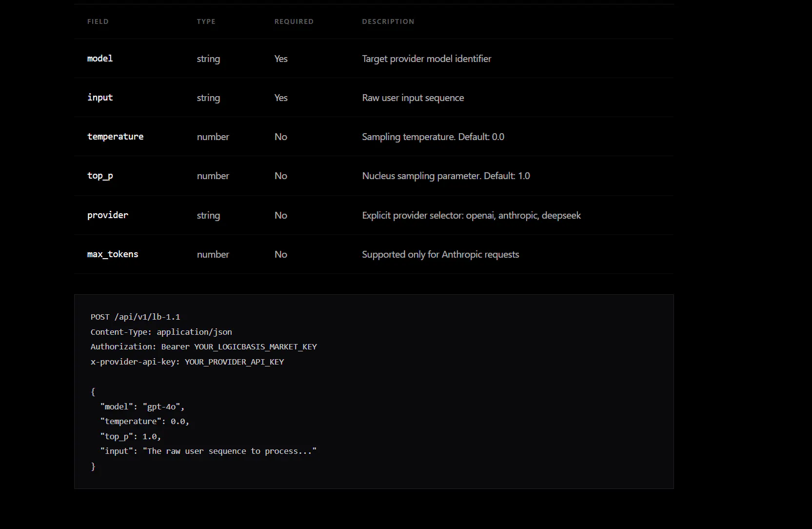Click the '"input"' JSON line in code block
Image resolution: width=812 pixels, height=529 pixels.
tap(208, 451)
